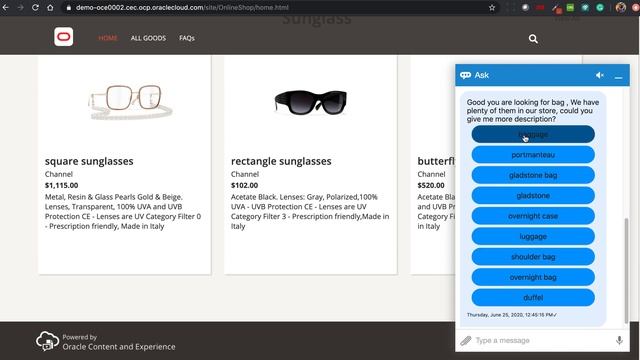
Task: Select the shoulder bag option
Action: pyautogui.click(x=533, y=257)
